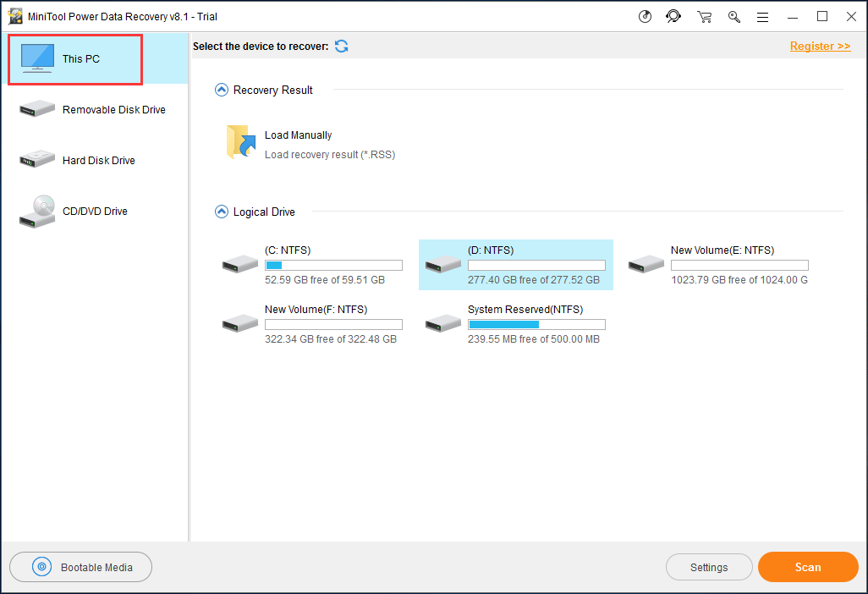Click the System Reserved usage bar
Screen dimensions: 868x594
(536, 324)
